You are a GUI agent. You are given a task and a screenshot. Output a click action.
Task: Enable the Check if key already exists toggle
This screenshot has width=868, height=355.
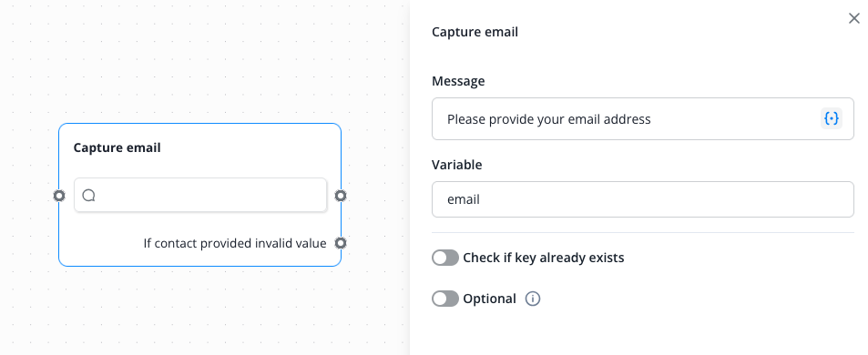[x=445, y=258]
